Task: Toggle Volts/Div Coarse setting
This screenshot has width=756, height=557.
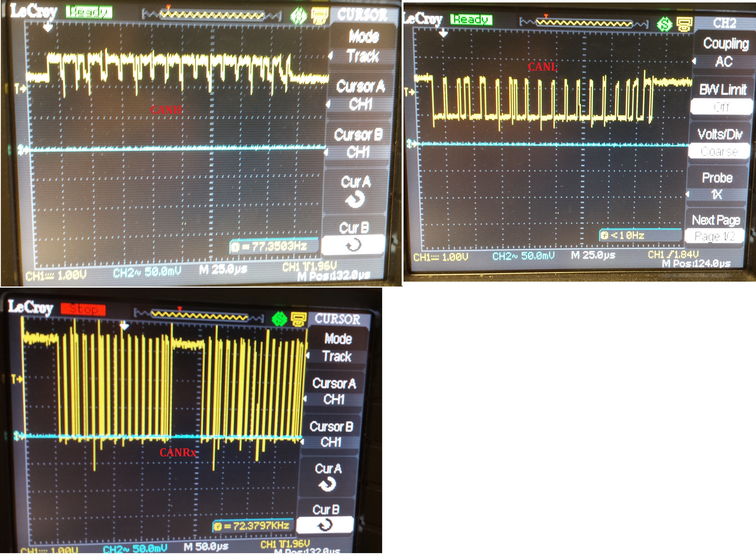Action: pos(719,151)
